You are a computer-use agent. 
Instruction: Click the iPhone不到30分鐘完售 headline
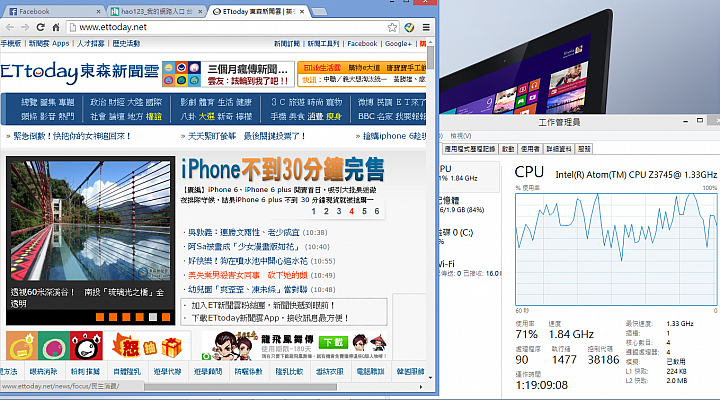[283, 169]
